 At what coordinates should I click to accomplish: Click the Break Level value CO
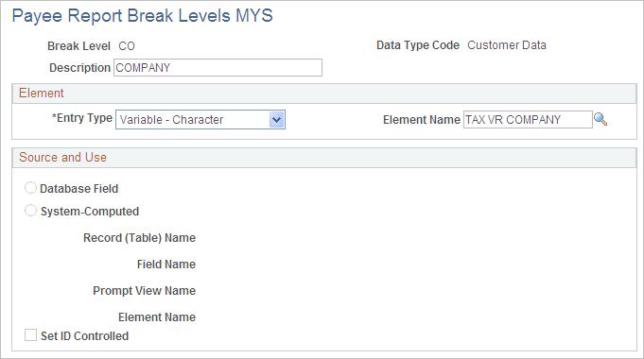[x=127, y=46]
